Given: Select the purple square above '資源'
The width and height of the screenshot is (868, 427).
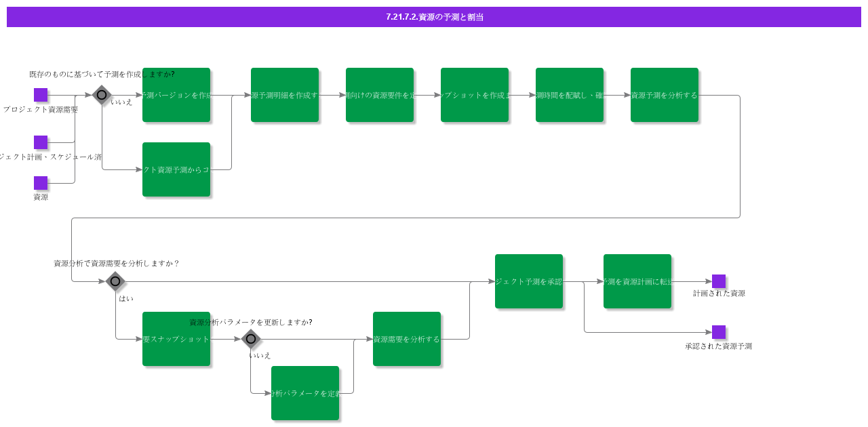Looking at the screenshot, I should 41,183.
